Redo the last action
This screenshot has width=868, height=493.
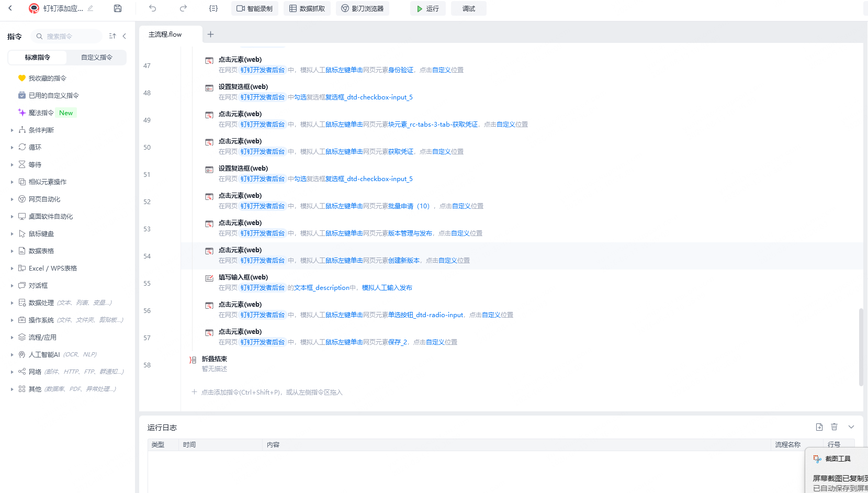coord(183,8)
